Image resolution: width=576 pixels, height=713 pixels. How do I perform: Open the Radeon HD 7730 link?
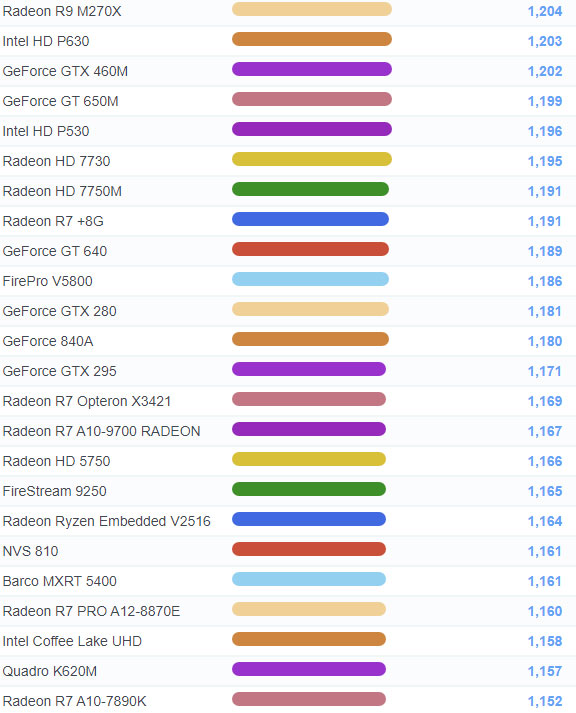tap(56, 161)
